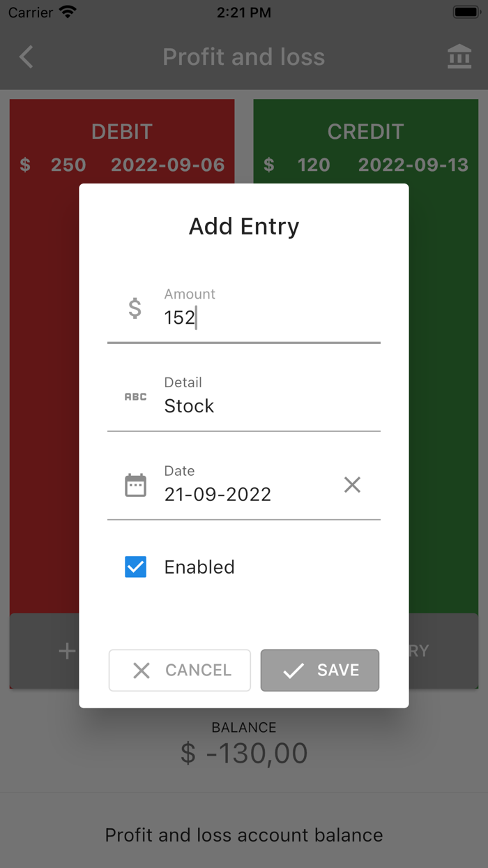Click the back chevron in the header

click(x=26, y=57)
